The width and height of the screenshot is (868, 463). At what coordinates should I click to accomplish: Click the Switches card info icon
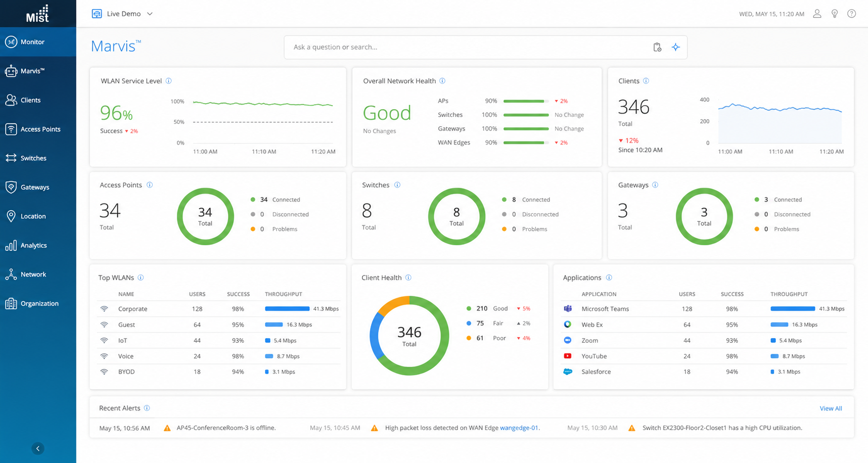[x=397, y=185]
